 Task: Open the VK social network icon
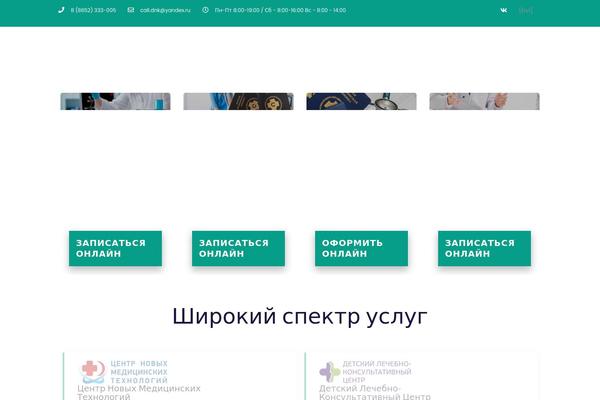[504, 10]
